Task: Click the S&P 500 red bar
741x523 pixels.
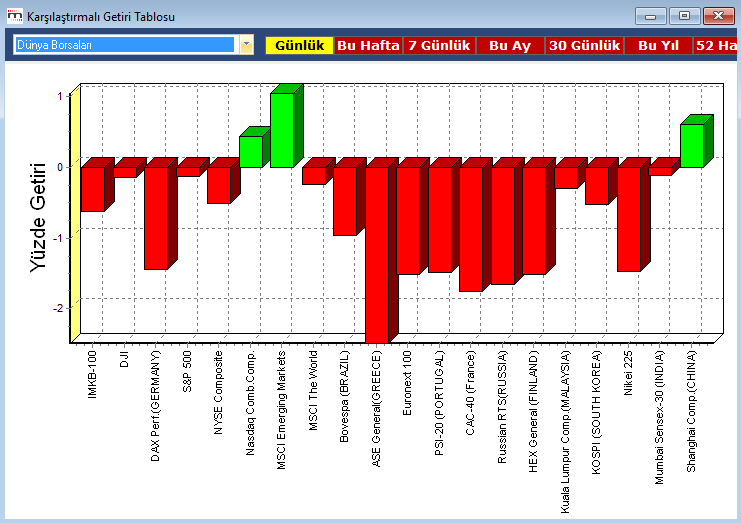Action: [188, 171]
